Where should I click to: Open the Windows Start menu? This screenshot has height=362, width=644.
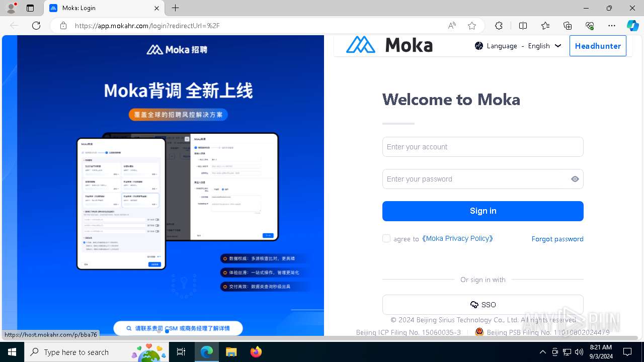coord(12,352)
